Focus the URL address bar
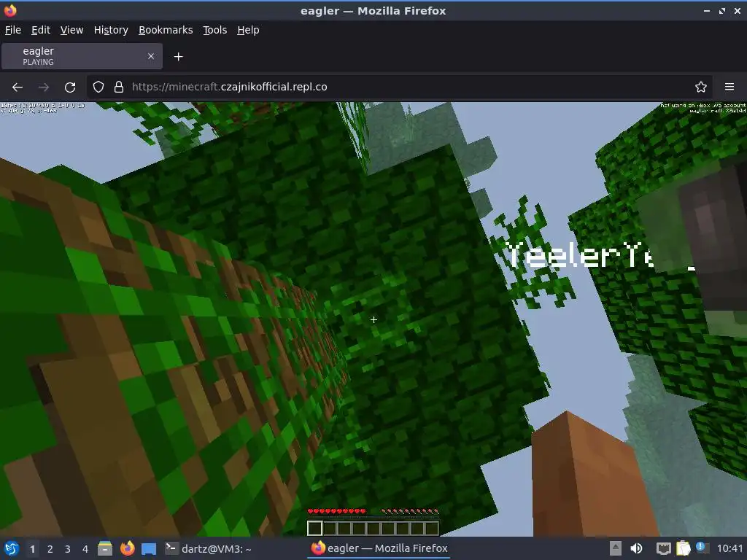Screen dimensions: 747x560 point(400,87)
